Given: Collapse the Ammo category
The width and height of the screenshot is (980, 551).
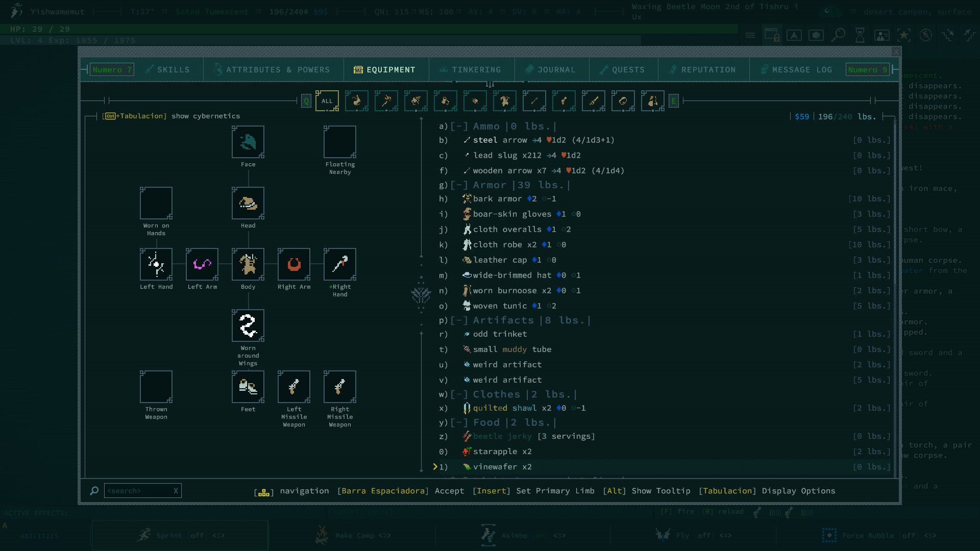Looking at the screenshot, I should click(x=459, y=127).
